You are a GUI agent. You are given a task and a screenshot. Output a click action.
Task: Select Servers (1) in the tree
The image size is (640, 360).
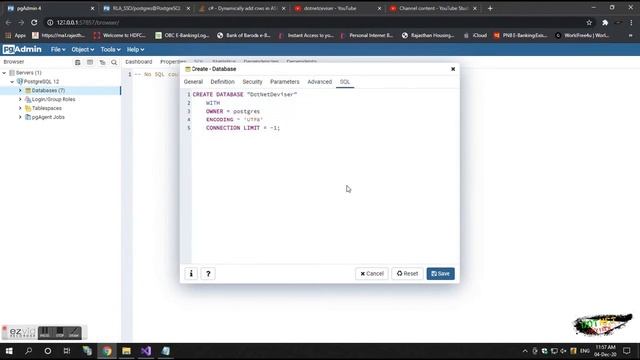[x=29, y=73]
